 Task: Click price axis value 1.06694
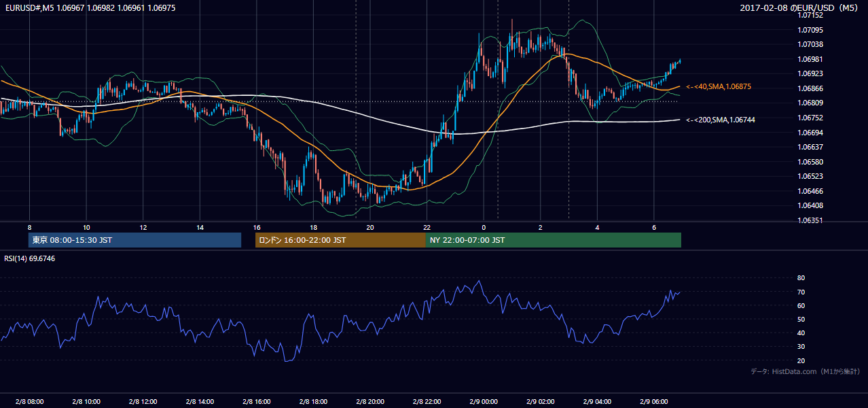tap(811, 133)
